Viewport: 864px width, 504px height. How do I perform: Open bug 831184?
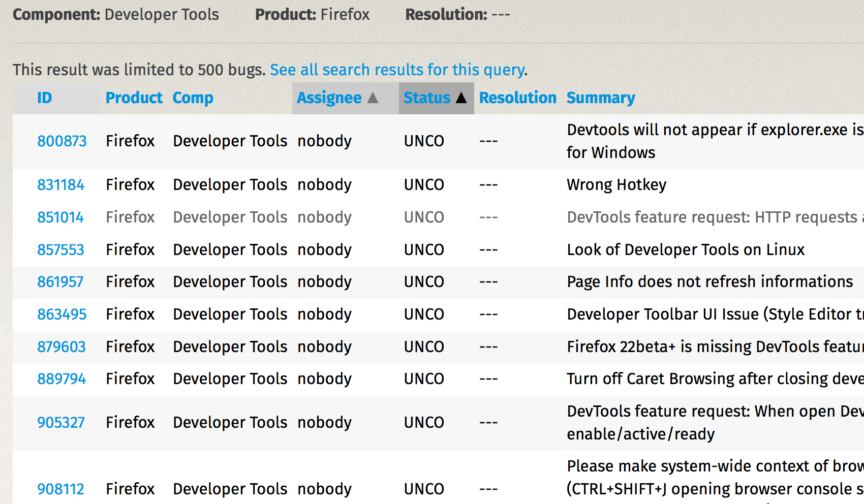point(61,185)
